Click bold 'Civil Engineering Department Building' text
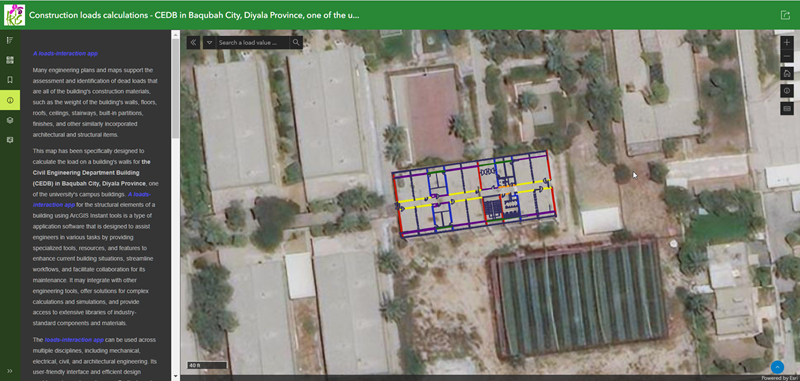800x381 pixels. (87, 173)
